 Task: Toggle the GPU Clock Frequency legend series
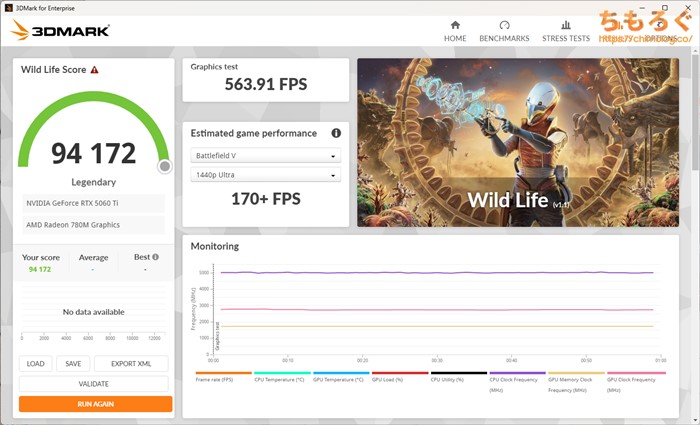point(636,382)
